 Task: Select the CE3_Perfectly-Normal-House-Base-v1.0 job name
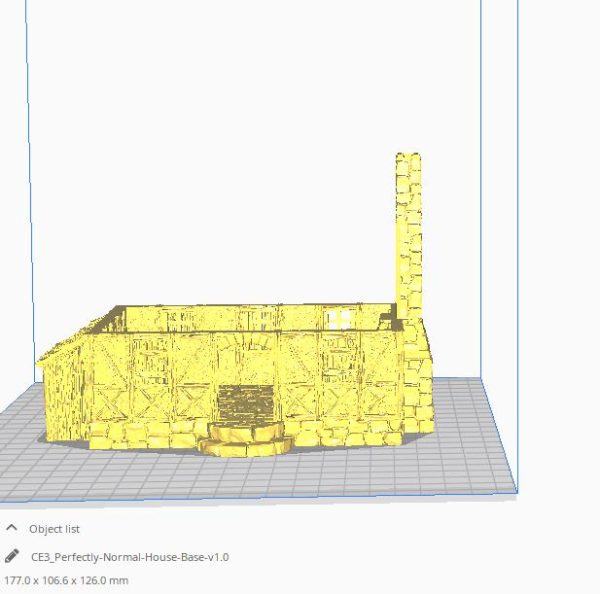pyautogui.click(x=130, y=557)
